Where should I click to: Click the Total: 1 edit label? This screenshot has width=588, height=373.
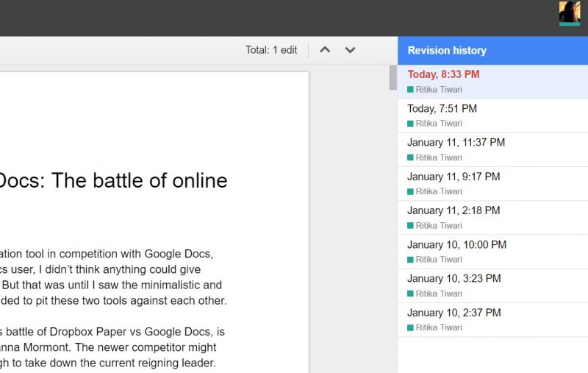pos(271,50)
